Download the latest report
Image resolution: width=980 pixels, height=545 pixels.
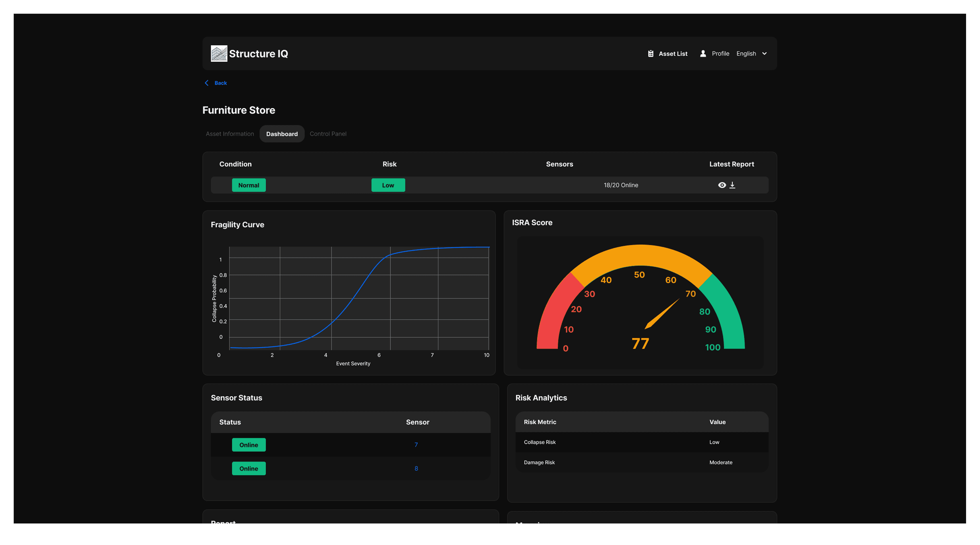[732, 185]
